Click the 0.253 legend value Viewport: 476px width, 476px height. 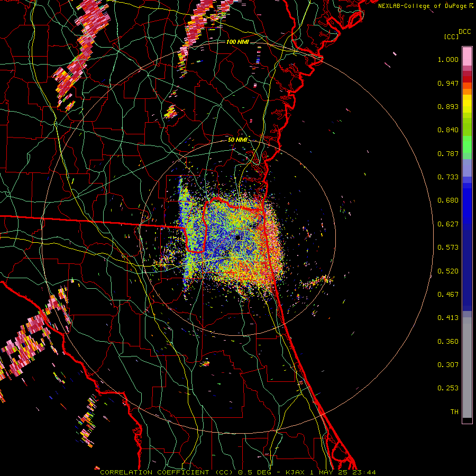coord(448,388)
